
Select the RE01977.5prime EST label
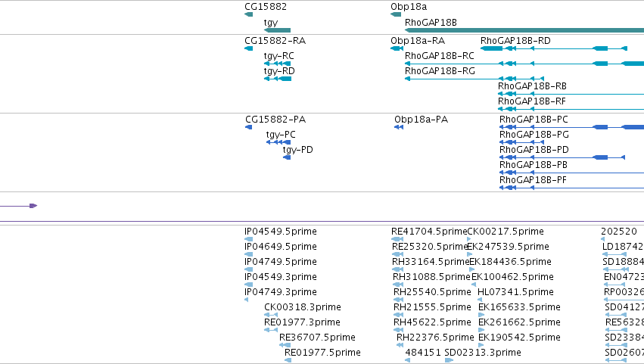click(322, 353)
